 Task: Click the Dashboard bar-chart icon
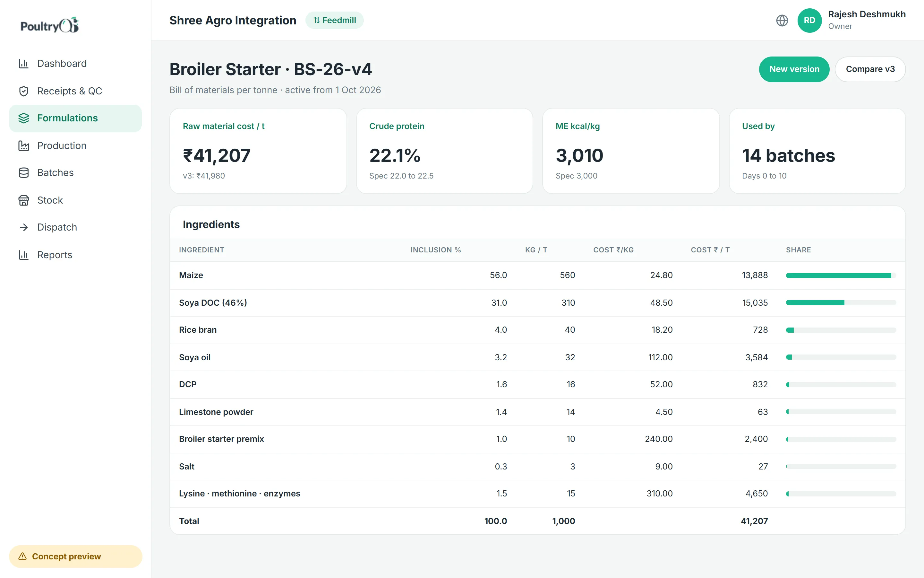click(24, 64)
